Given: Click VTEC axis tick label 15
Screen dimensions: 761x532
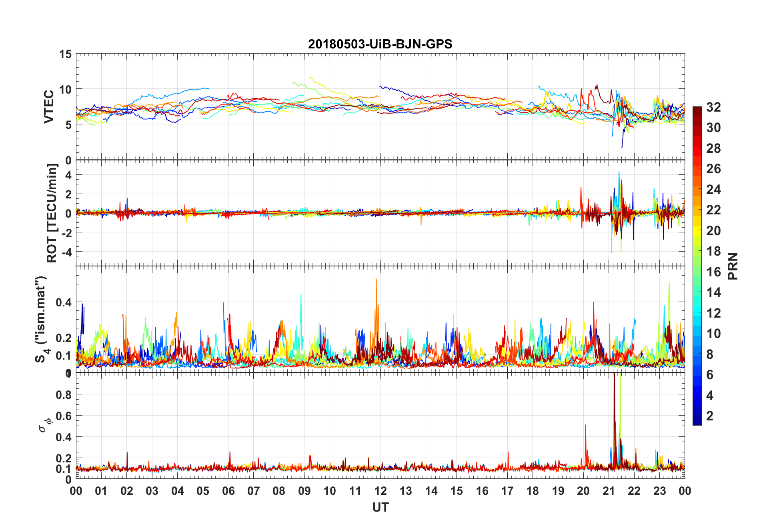Looking at the screenshot, I should point(66,54).
